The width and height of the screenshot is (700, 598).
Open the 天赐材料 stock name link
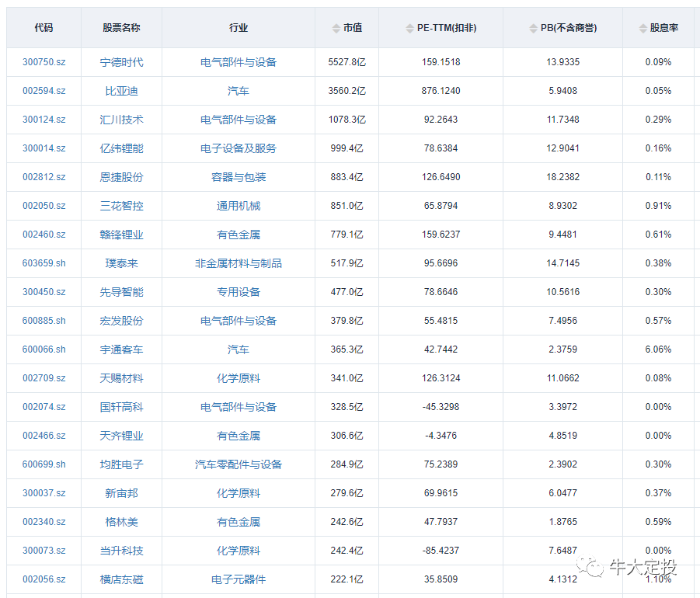point(121,378)
